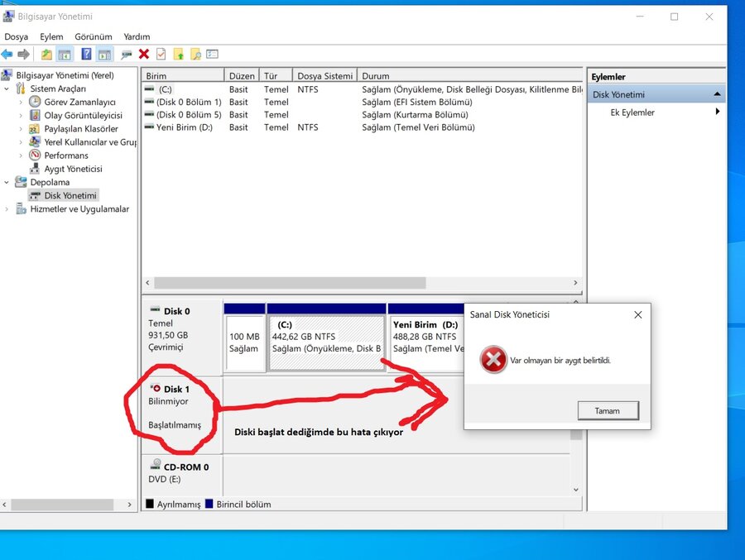Viewport: 745px width, 560px height.
Task: Select the (Disk 0 Bölüm 5) volume row
Action: (362, 114)
